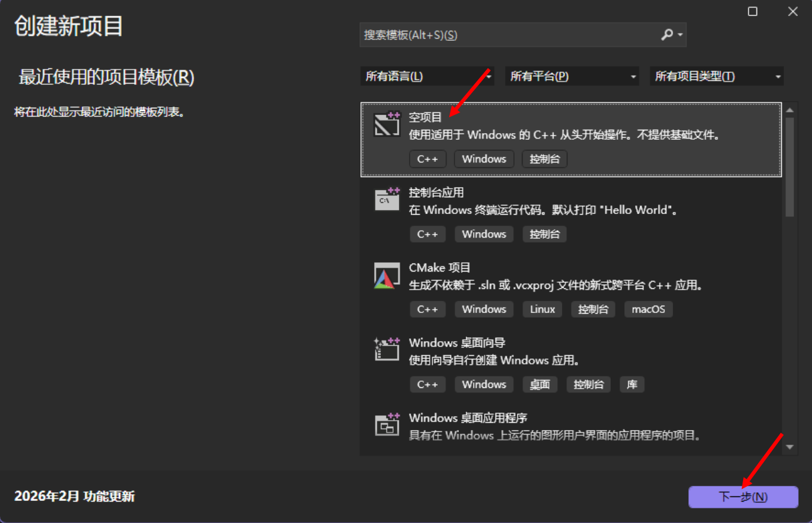Select the CMake 项目 template entry

point(440,268)
